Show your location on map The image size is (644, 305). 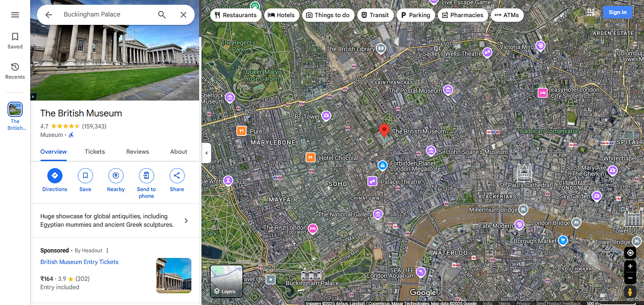pos(630,253)
